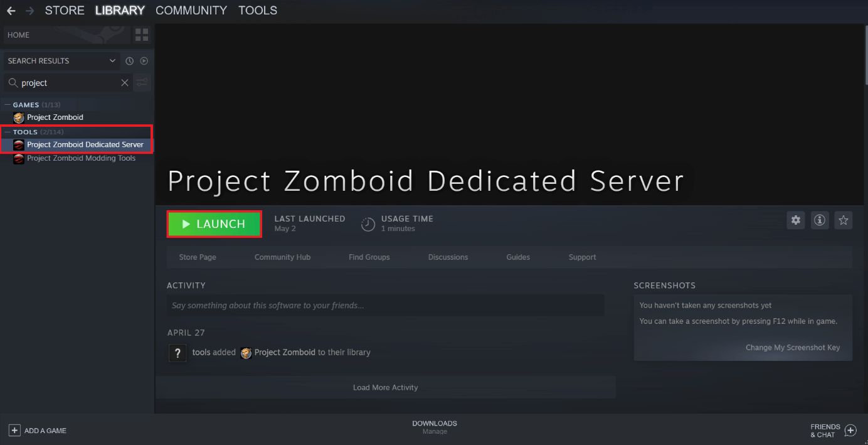868x445 pixels.
Task: Click the activity comment input field
Action: (385, 306)
